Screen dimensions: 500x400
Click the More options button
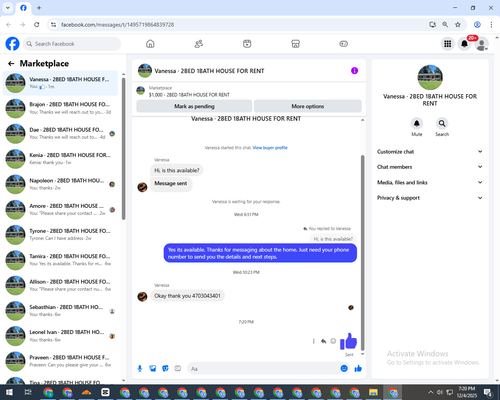[x=308, y=106]
